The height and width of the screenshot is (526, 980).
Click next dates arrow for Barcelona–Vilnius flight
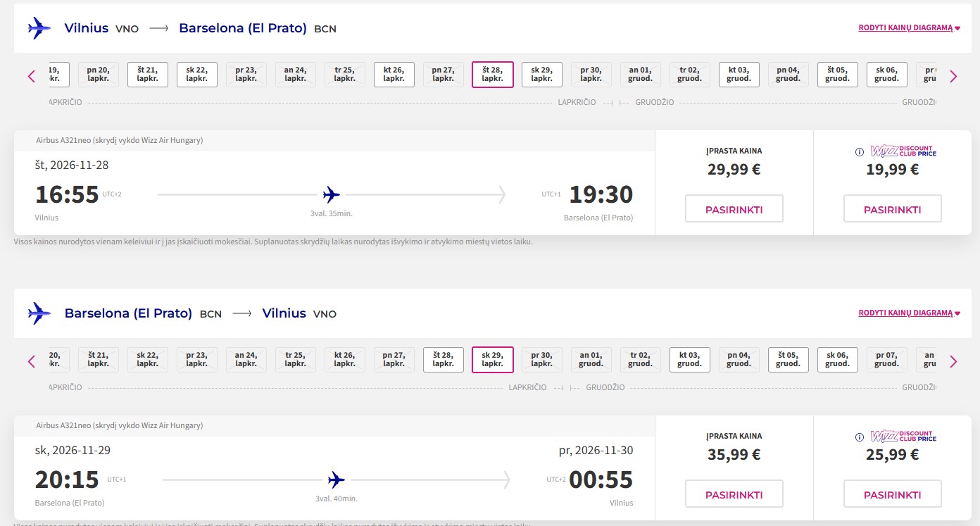(953, 362)
